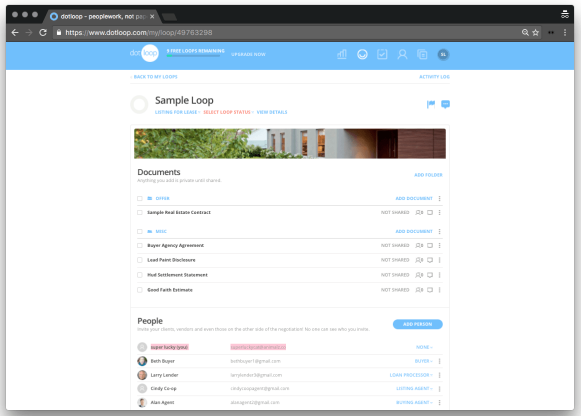581x416 pixels.
Task: Change Beth Buyer's role via Buyer dropdown
Action: [424, 361]
